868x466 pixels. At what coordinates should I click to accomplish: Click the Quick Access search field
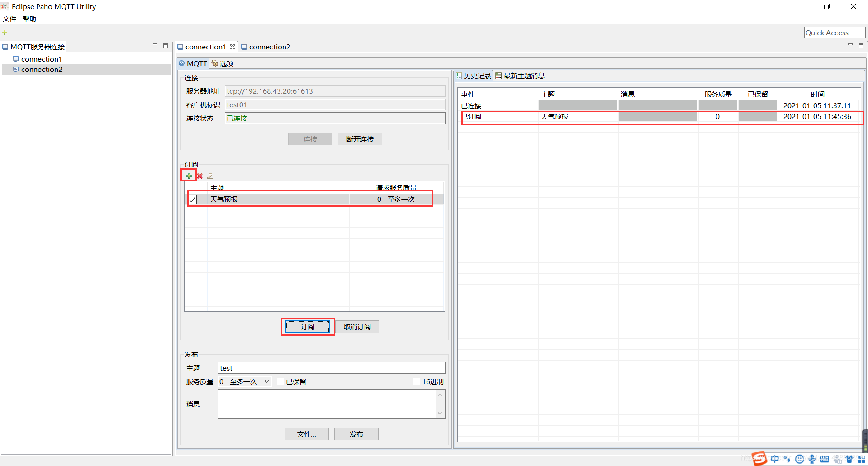[835, 33]
